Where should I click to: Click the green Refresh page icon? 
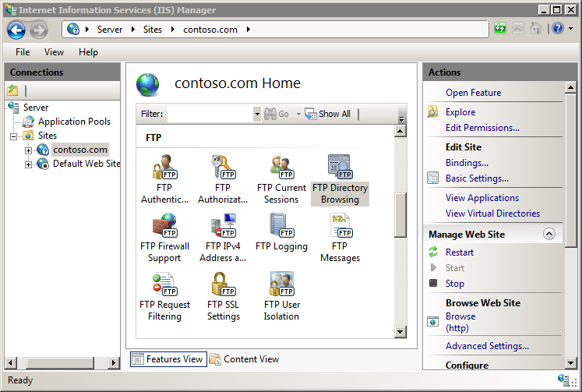click(500, 28)
